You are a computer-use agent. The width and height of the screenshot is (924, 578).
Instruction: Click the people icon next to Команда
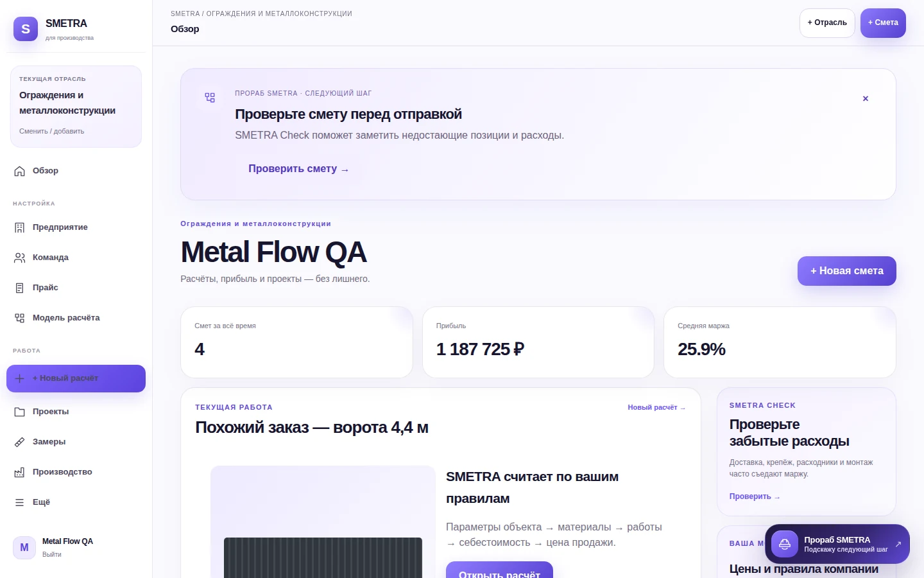click(x=20, y=258)
